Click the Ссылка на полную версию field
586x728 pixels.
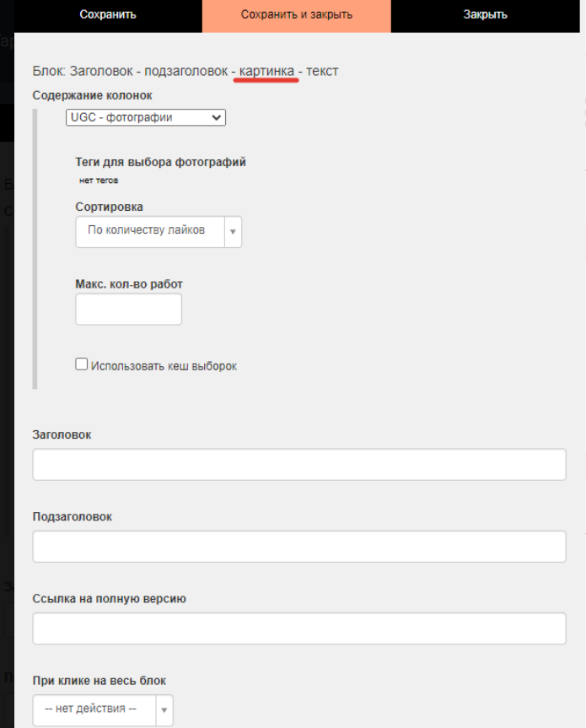point(299,628)
